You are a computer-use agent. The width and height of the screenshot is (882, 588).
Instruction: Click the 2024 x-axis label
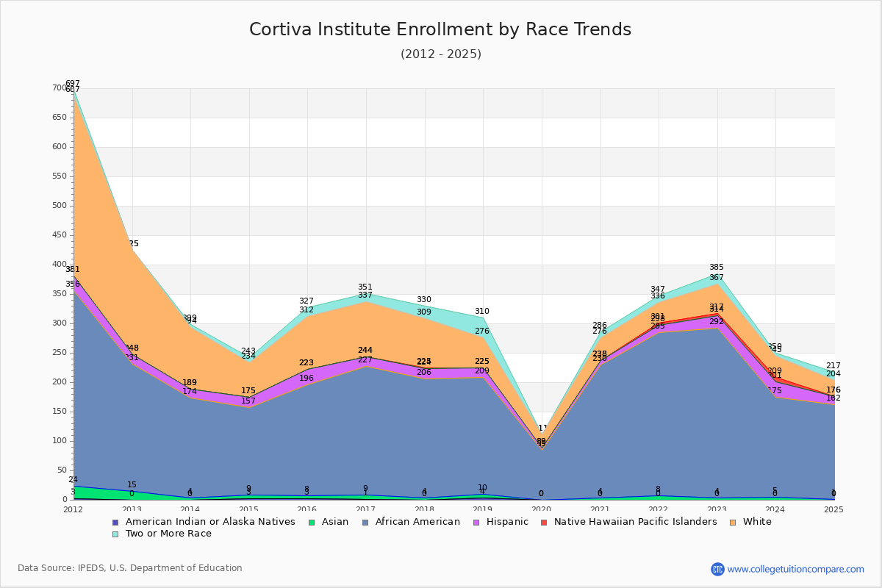[776, 509]
